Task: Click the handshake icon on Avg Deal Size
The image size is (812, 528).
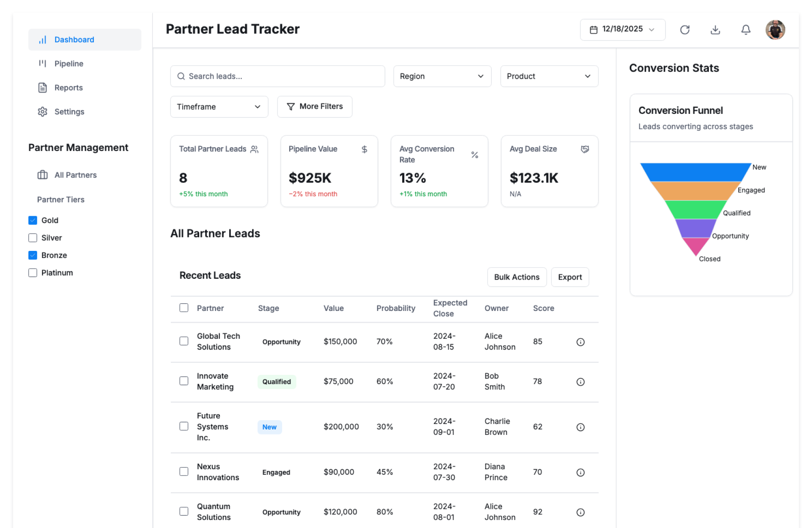Action: click(x=584, y=149)
